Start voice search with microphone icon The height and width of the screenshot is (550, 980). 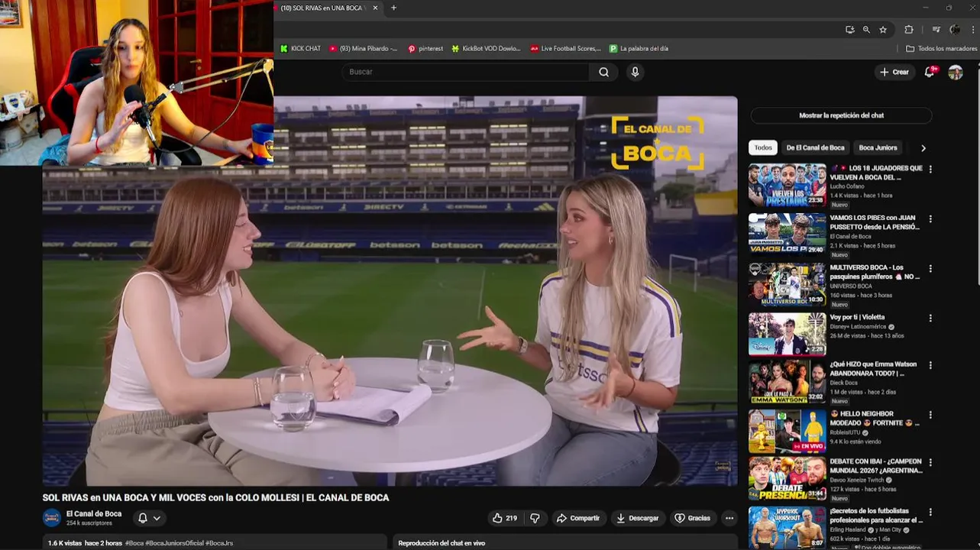[x=635, y=72]
